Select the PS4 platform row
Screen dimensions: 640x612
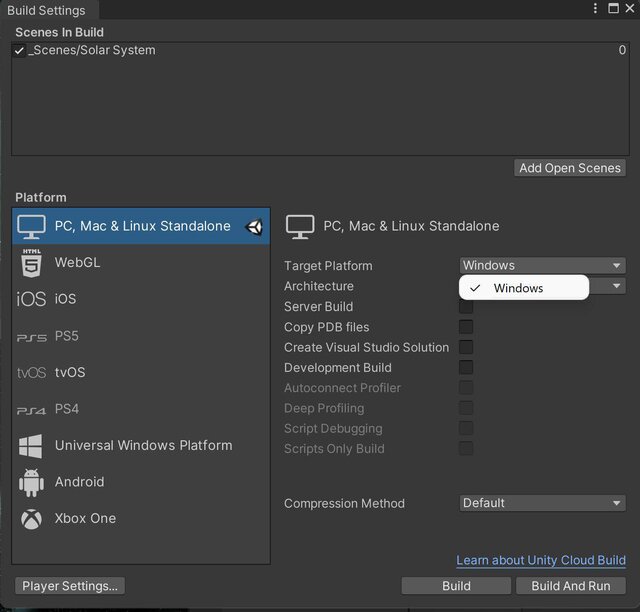coord(141,409)
